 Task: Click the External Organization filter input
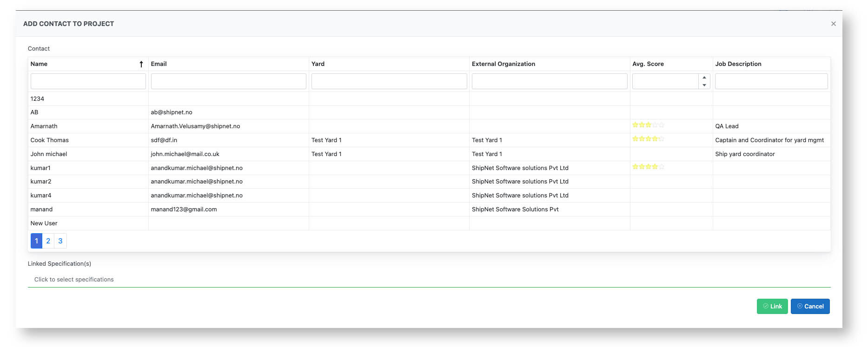pos(550,81)
